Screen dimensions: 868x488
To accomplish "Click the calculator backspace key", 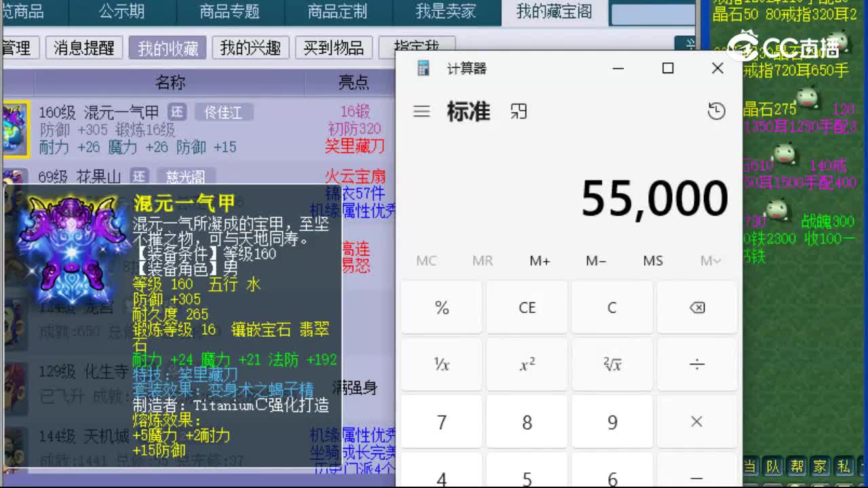I will (x=696, y=308).
